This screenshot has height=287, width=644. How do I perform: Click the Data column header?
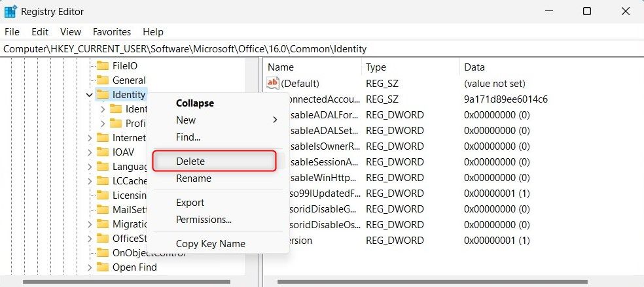click(474, 67)
